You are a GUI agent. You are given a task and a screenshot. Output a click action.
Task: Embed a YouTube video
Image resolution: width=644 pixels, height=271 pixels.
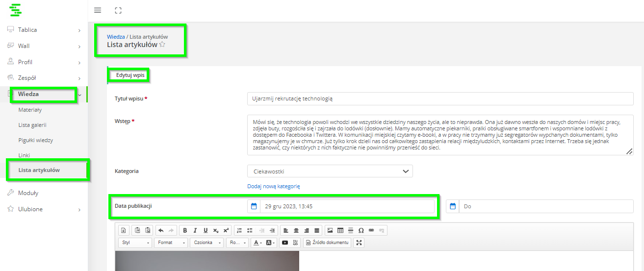(285, 243)
